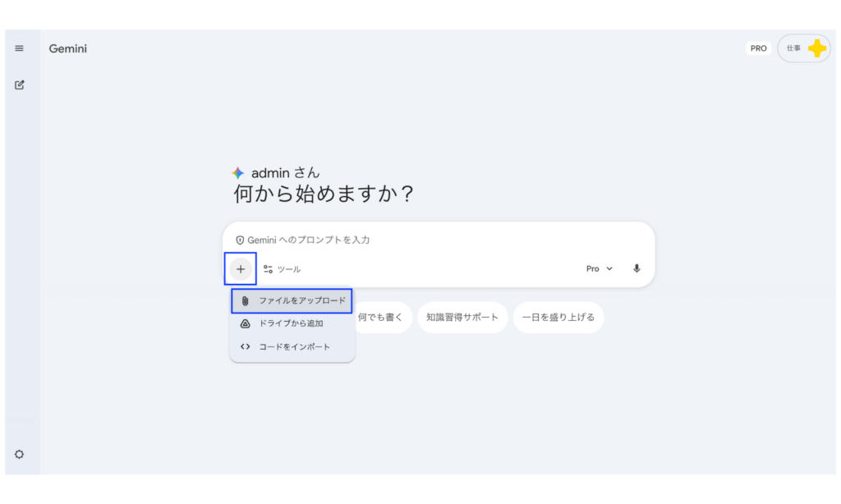The width and height of the screenshot is (841, 504).
Task: Click the Drive triangle icon beside ドライブから追加
Action: tap(245, 323)
